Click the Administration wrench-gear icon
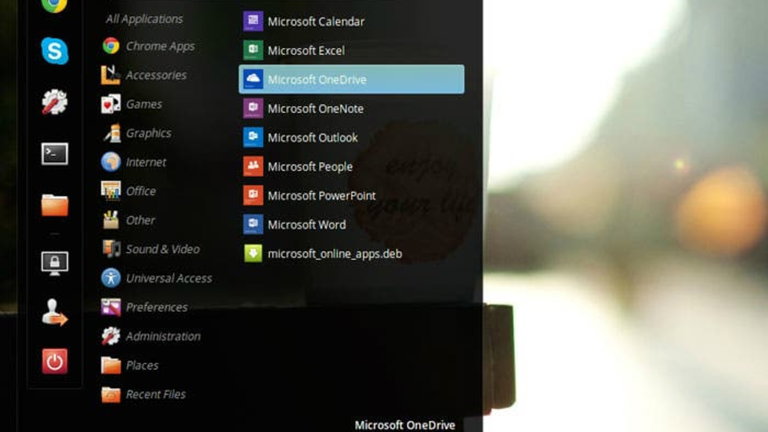Image resolution: width=768 pixels, height=432 pixels. (x=111, y=336)
